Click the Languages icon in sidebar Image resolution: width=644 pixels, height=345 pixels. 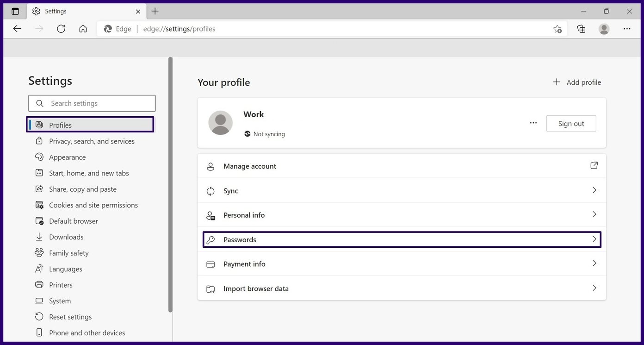click(39, 269)
